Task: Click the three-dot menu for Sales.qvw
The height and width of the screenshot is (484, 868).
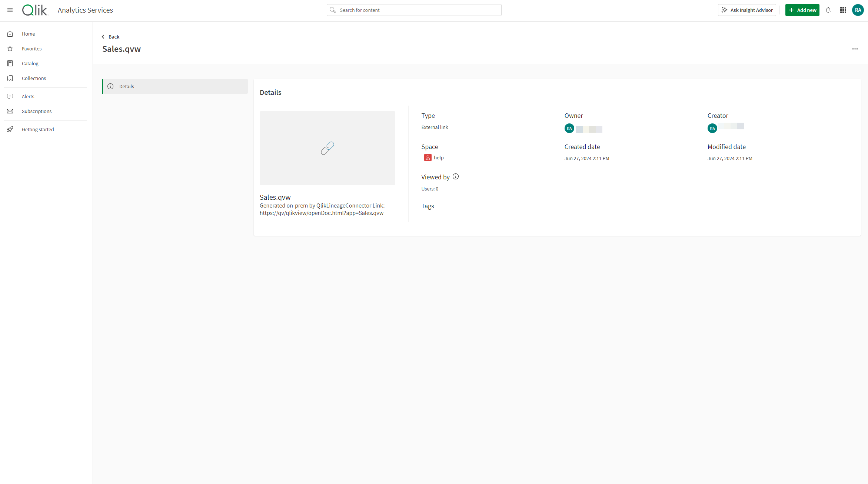Action: [855, 49]
